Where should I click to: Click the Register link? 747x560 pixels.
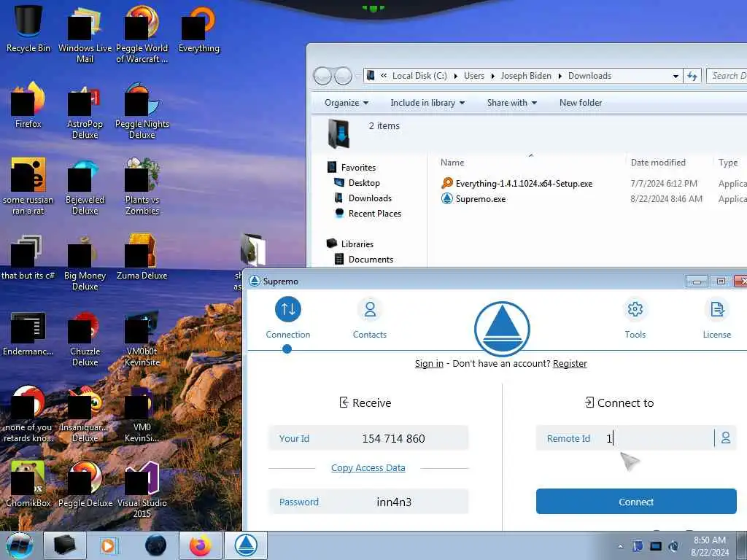[570, 364]
